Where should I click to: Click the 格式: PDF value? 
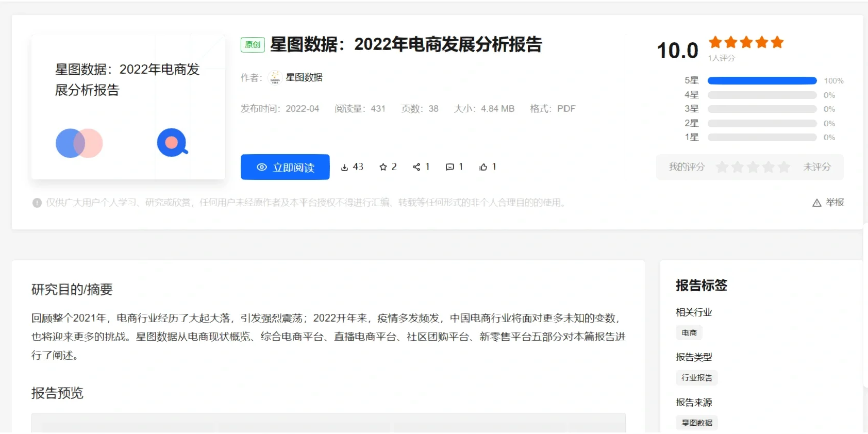point(553,109)
